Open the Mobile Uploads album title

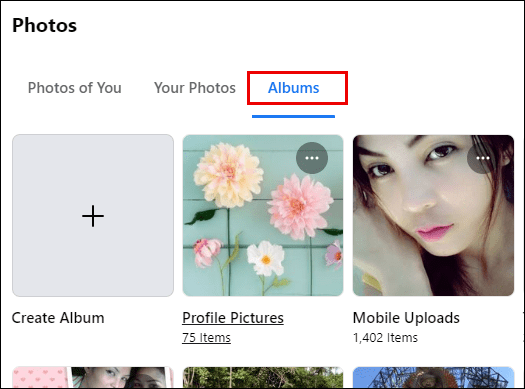(406, 318)
